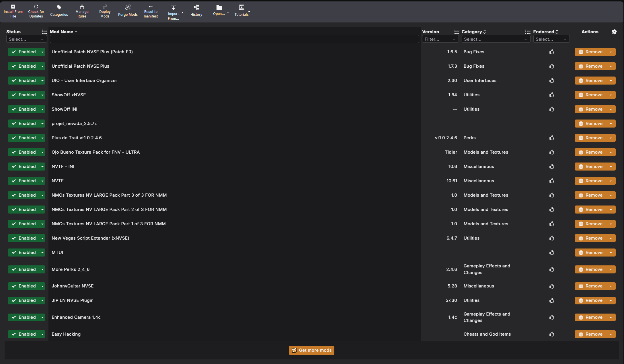Endorse Unofficial Patch NVSE Plus (Patch FR)

[552, 52]
